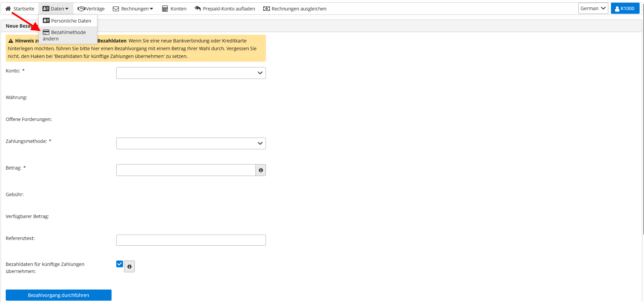Viewport: 644px width, 302px height.
Task: Click the handshake icon for Verträge
Action: pos(81,9)
